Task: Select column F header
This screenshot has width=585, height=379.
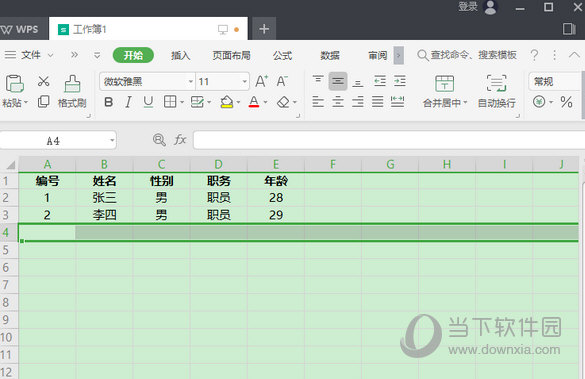Action: coord(333,164)
